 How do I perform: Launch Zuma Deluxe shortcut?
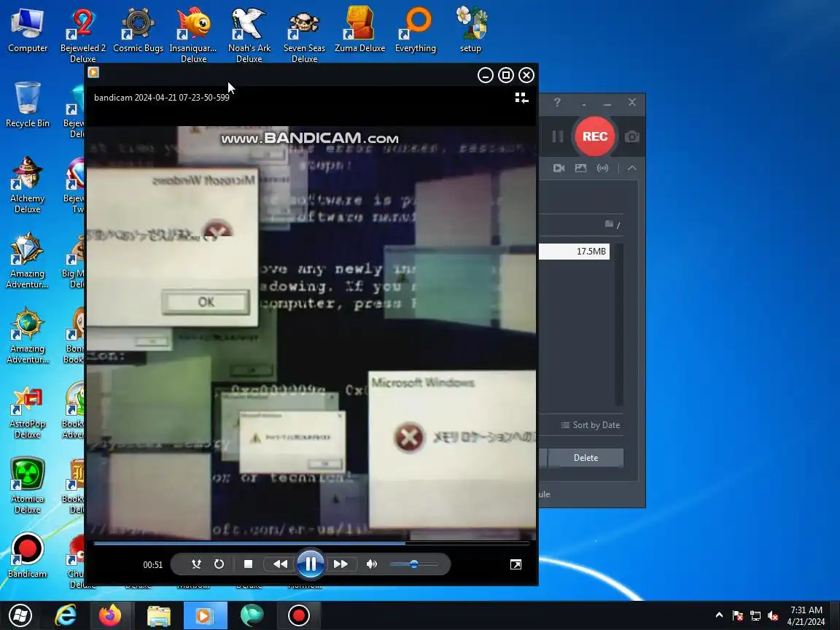pos(360,30)
